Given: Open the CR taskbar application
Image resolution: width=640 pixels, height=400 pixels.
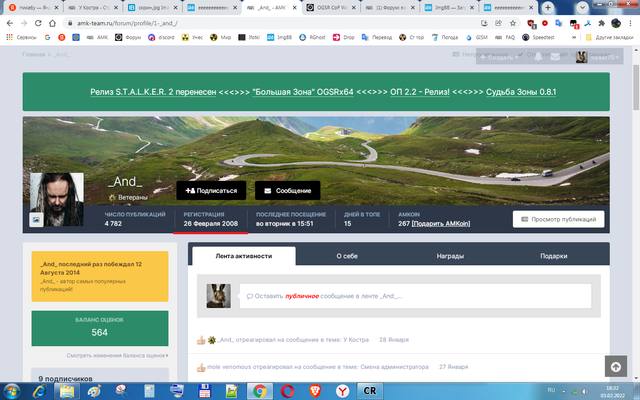Looking at the screenshot, I should tap(370, 391).
